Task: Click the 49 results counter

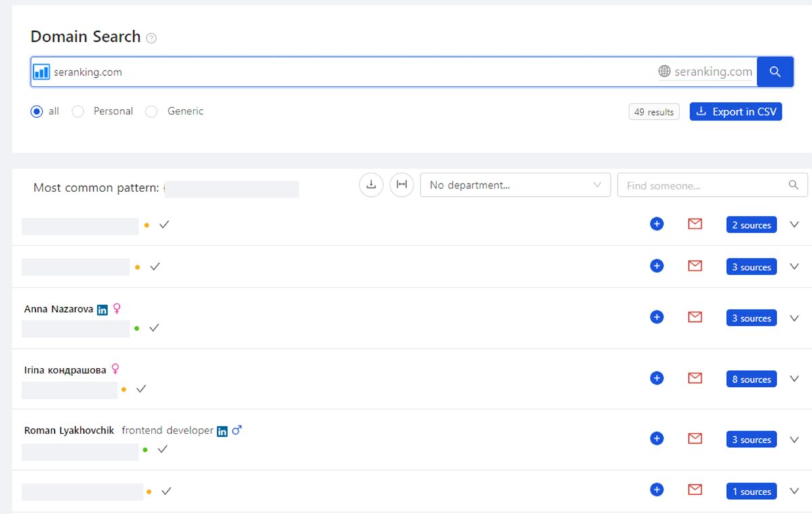Action: coord(654,112)
